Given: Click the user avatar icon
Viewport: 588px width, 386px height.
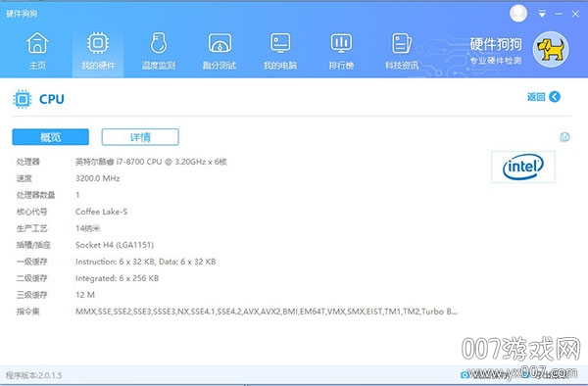Looking at the screenshot, I should pos(518,14).
